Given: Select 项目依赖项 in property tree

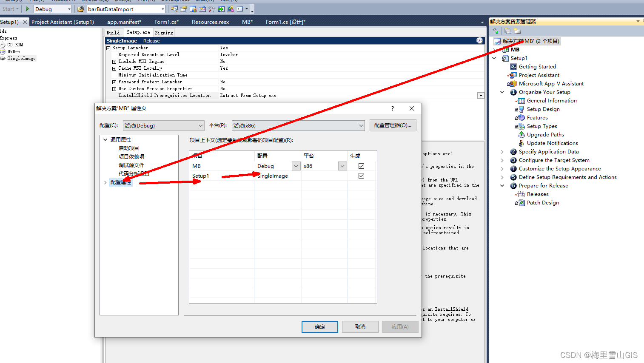Looking at the screenshot, I should [x=131, y=157].
